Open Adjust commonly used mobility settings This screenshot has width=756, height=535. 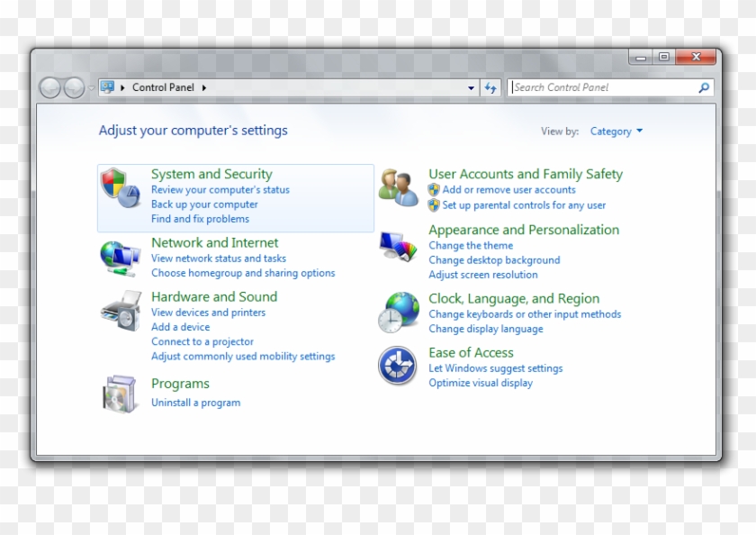click(243, 356)
